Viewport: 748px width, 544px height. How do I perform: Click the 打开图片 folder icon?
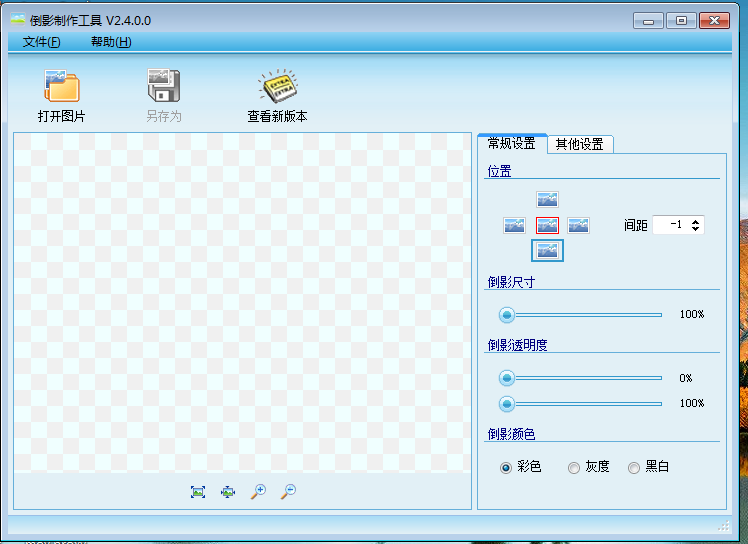click(x=61, y=87)
